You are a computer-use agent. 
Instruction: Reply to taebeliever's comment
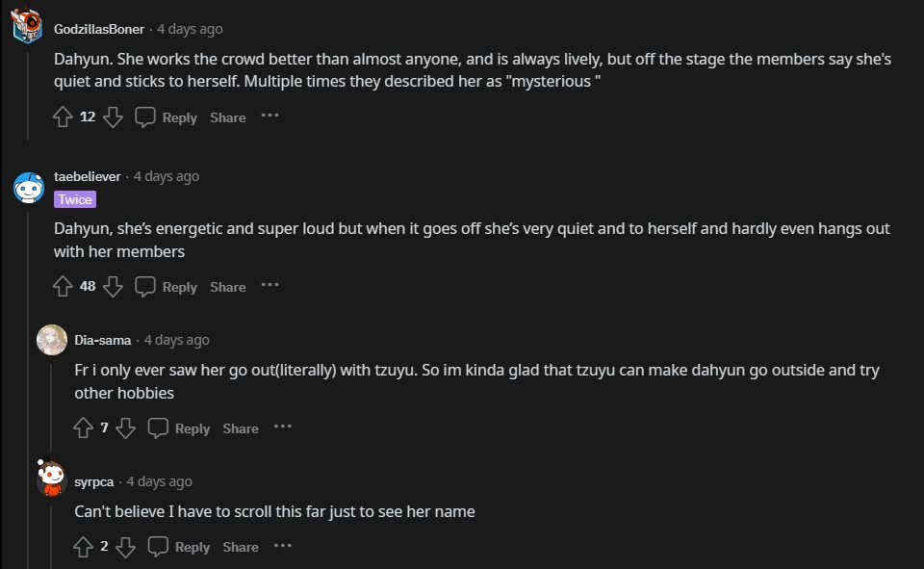coord(167,287)
